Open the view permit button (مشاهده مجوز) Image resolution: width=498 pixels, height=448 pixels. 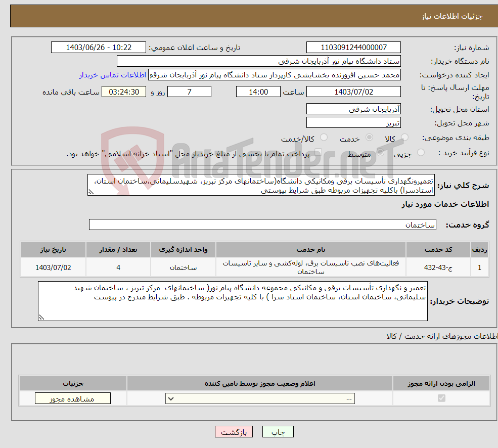point(73,398)
